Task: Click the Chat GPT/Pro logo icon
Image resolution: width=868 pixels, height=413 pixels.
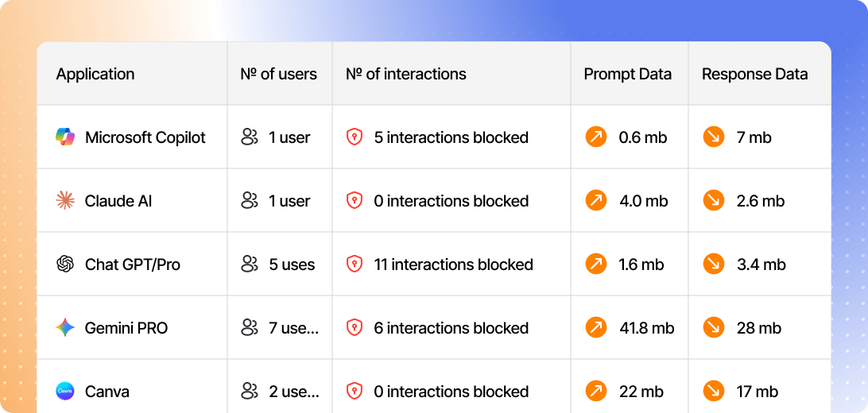Action: pyautogui.click(x=65, y=264)
